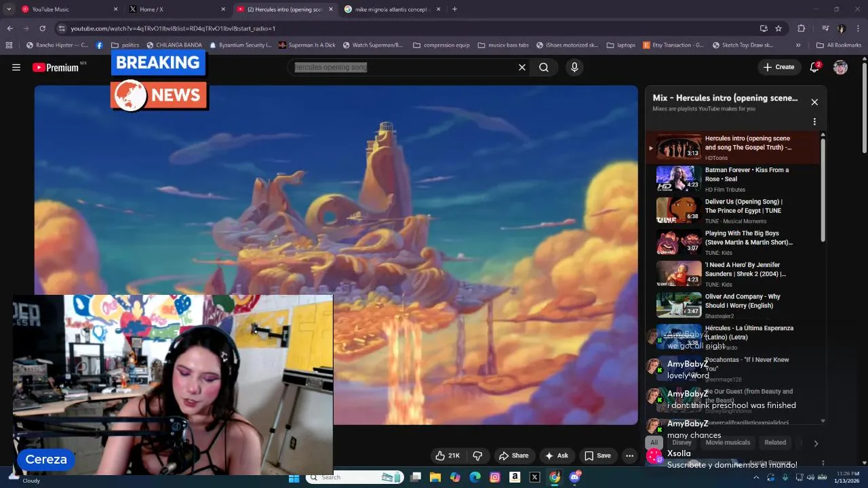Switch to mike mignola atlantis concept tab
The image size is (868, 488).
tap(393, 9)
